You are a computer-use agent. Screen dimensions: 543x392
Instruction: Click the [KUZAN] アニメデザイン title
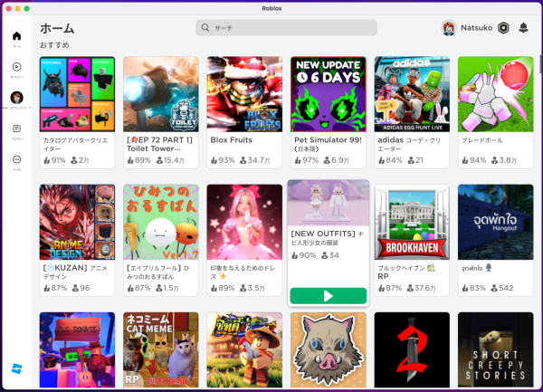(x=75, y=272)
